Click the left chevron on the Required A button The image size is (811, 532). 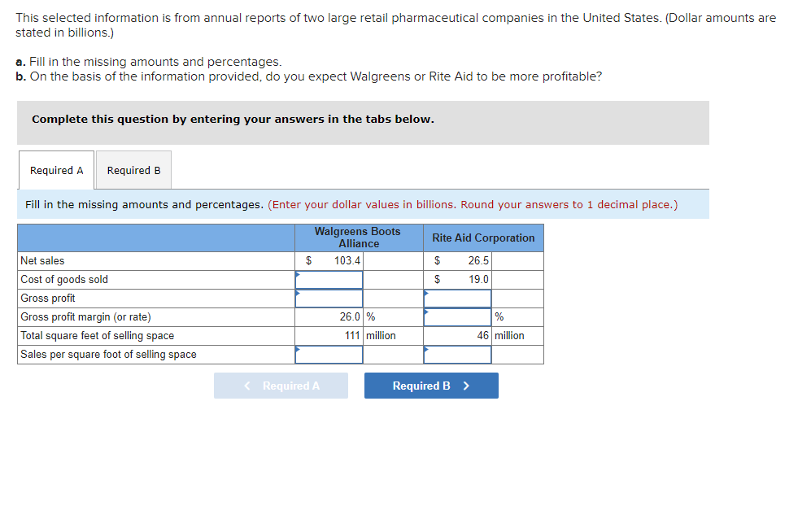tap(246, 386)
